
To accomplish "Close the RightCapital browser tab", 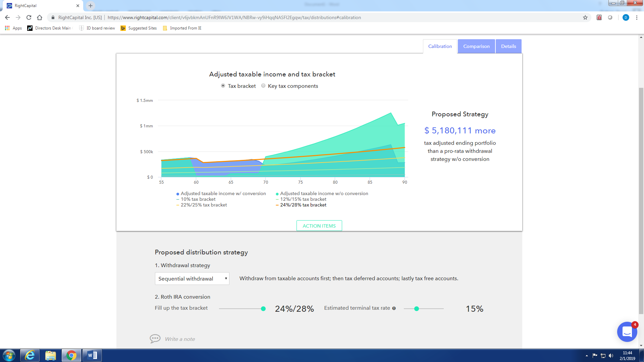I will click(x=78, y=6).
